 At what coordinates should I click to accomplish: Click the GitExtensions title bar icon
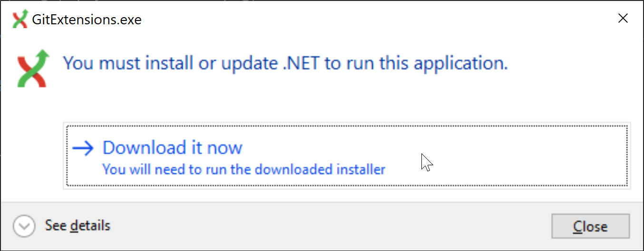point(20,19)
